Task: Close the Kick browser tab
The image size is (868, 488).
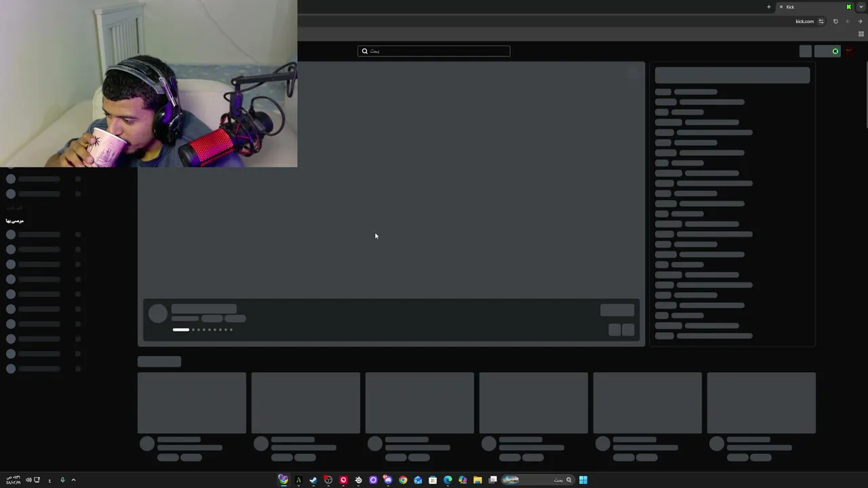Action: click(x=781, y=7)
